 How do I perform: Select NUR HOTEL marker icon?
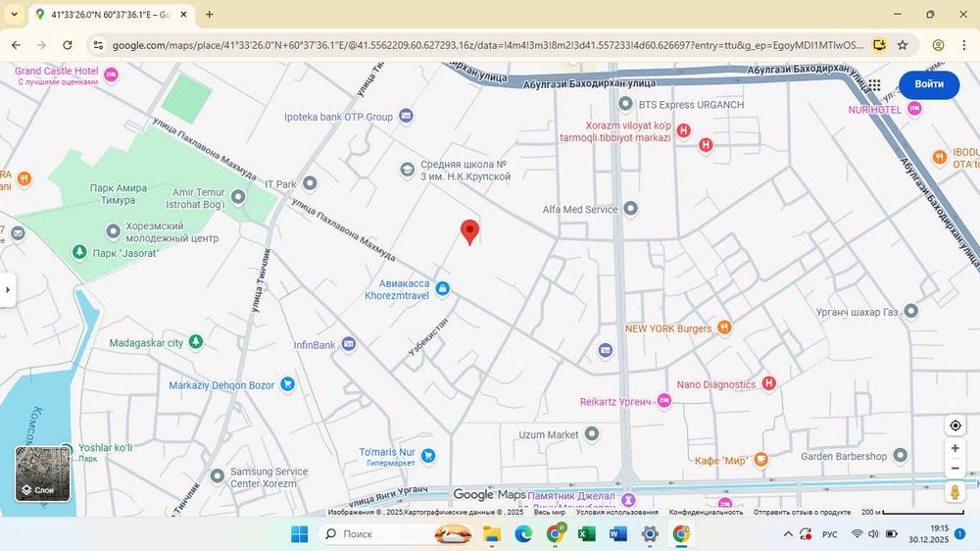coord(915,109)
